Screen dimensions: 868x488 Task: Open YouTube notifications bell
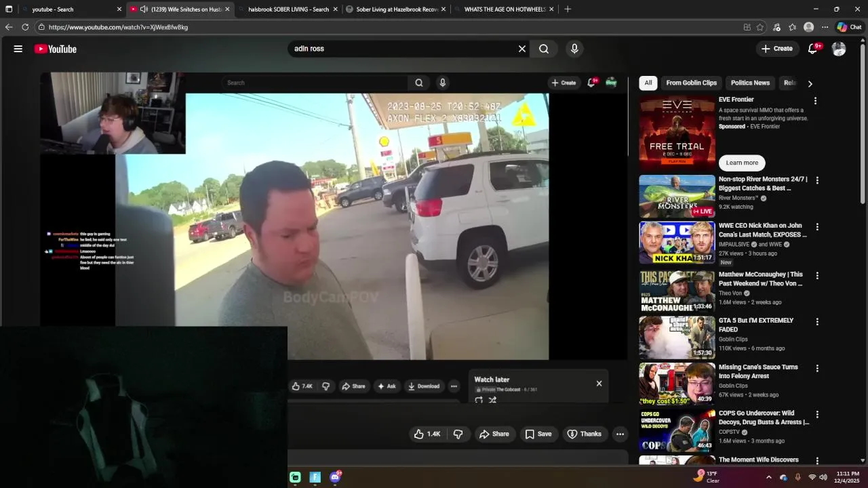click(x=813, y=49)
